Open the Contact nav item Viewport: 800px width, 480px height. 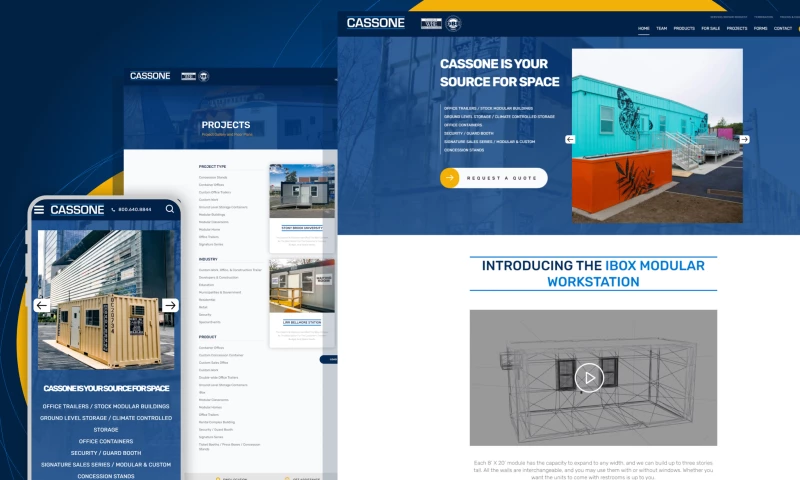783,29
